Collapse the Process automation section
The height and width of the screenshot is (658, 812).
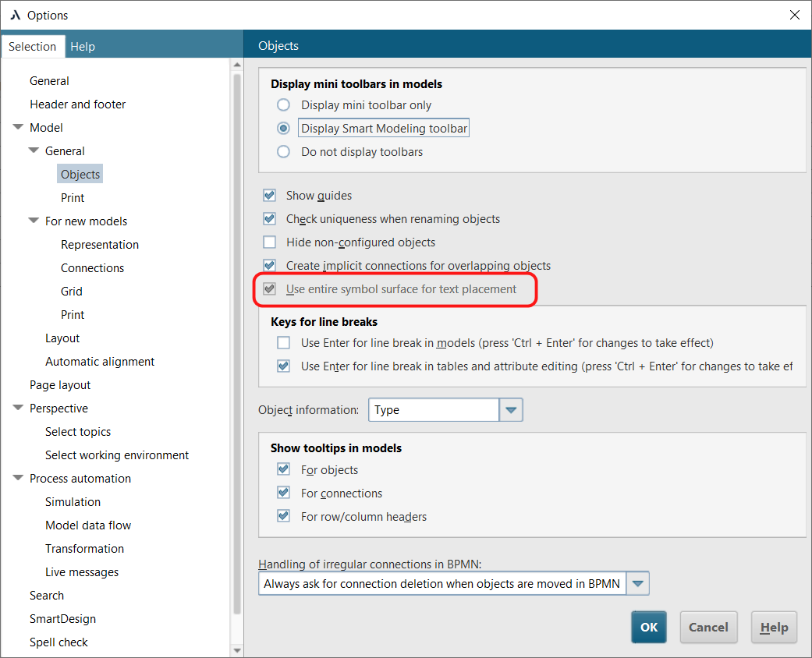[x=18, y=478]
